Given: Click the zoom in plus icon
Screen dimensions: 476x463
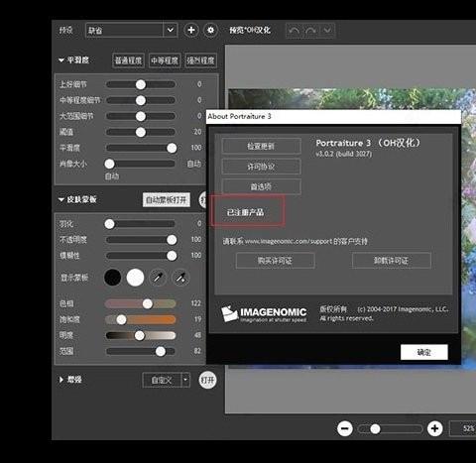Looking at the screenshot, I should click(435, 429).
